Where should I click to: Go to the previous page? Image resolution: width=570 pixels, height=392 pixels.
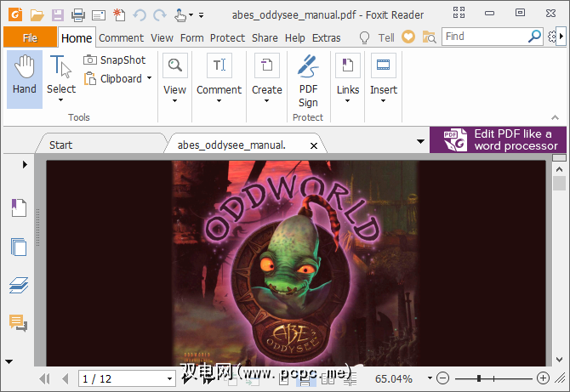tap(66, 379)
